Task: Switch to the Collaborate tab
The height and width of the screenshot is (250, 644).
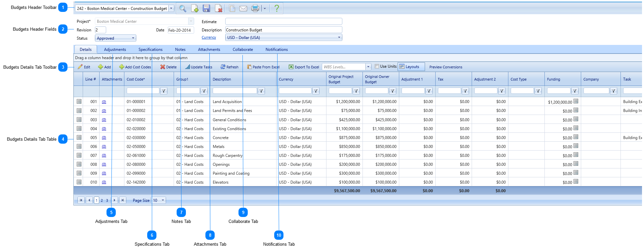Action: pyautogui.click(x=243, y=50)
